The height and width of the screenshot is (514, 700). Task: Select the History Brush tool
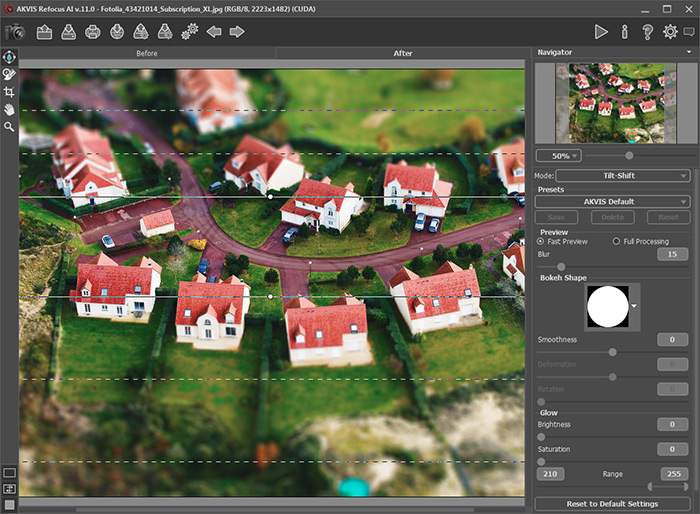pos(9,74)
